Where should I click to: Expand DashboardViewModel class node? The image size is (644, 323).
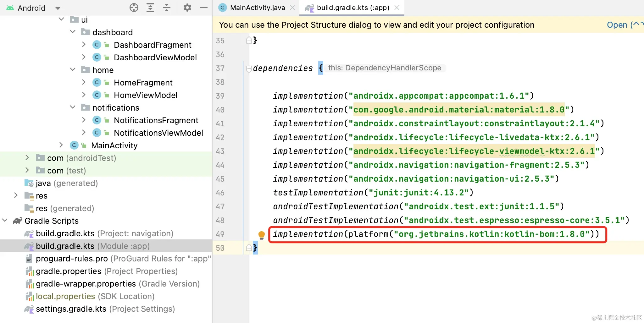[x=84, y=57]
